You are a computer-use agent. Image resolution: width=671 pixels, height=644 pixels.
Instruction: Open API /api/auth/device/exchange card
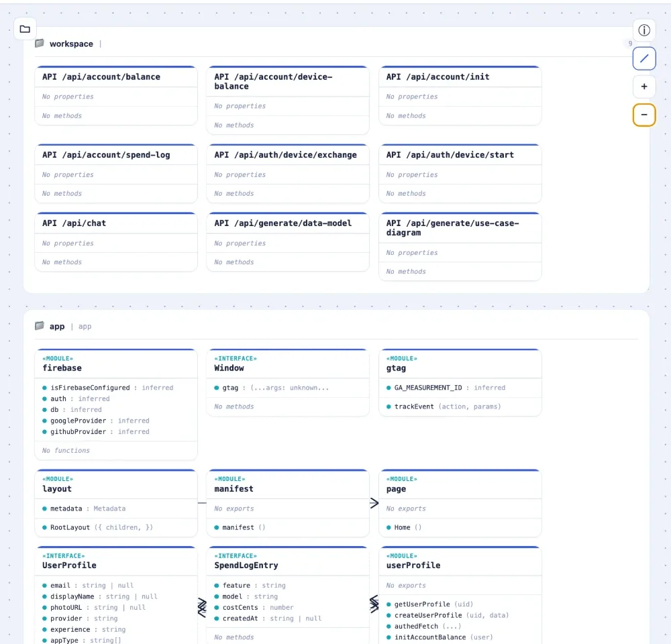pos(288,173)
